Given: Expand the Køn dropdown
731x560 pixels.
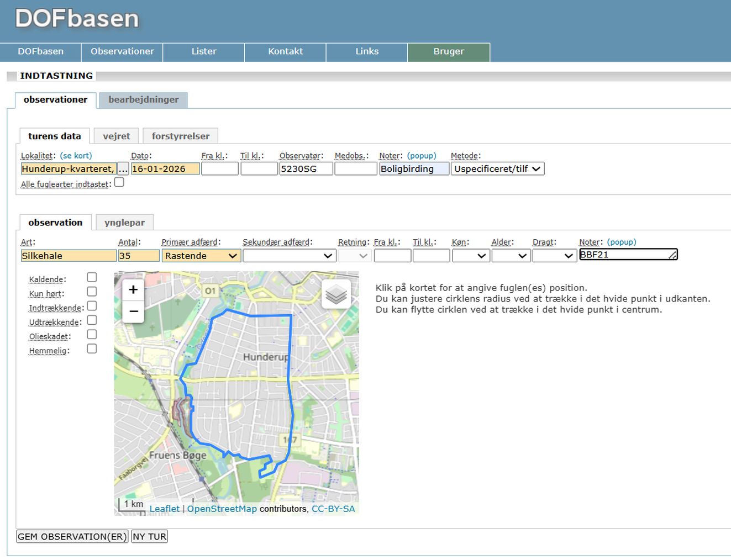Looking at the screenshot, I should pyautogui.click(x=470, y=256).
